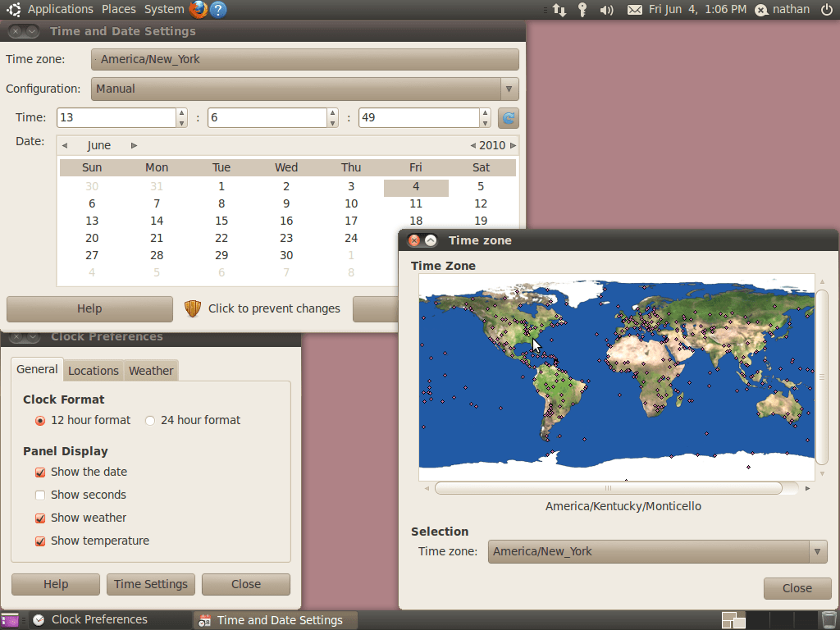The height and width of the screenshot is (630, 840).
Task: Open the network traffic arrows indicator
Action: point(558,10)
